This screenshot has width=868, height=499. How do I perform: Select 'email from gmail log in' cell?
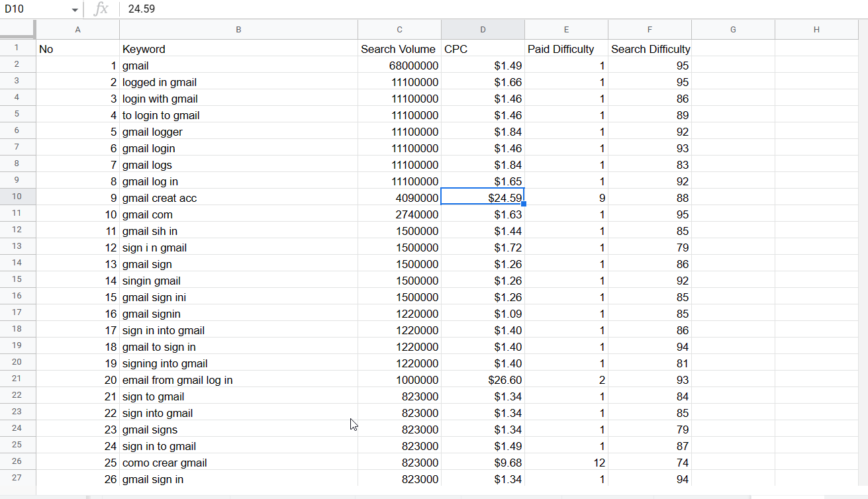coord(238,380)
